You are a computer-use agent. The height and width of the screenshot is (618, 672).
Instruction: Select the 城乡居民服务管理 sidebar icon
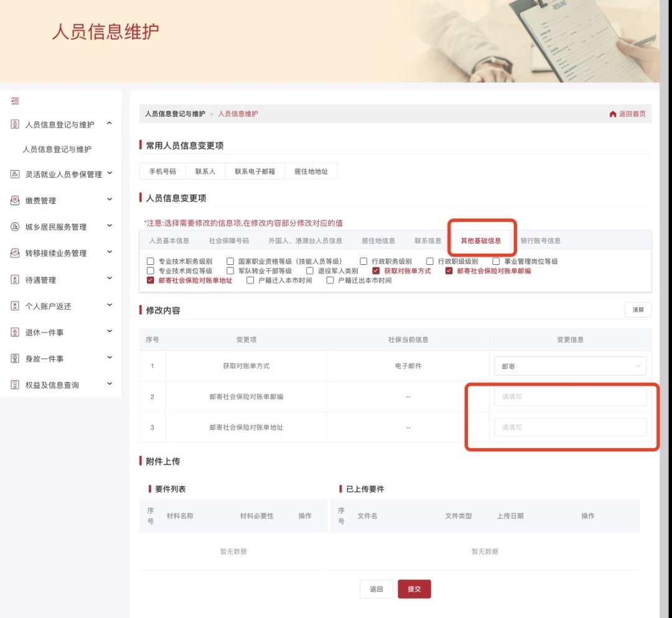14,226
